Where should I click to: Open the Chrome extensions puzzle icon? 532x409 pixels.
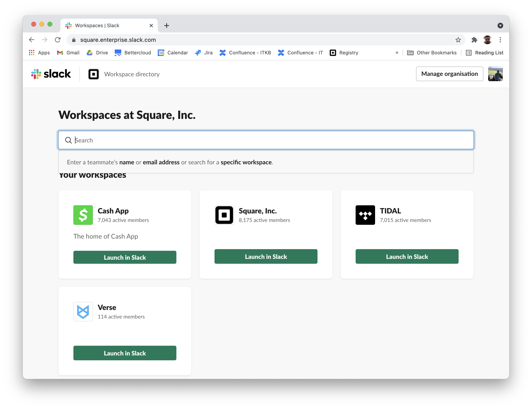pos(474,40)
